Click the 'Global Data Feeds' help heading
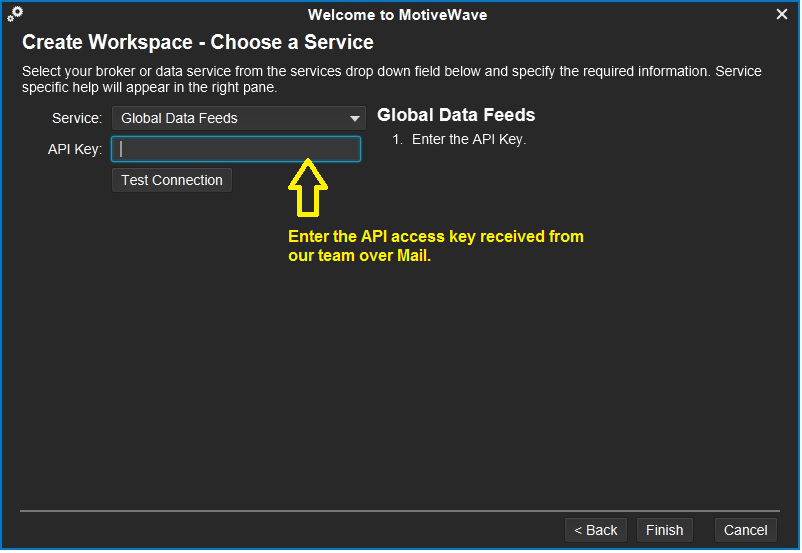Viewport: 802px width, 553px height. point(456,115)
